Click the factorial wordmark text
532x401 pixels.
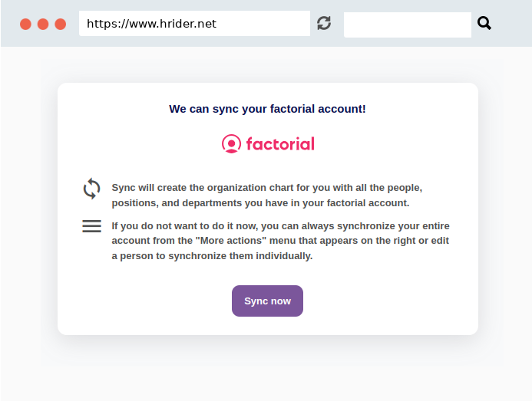point(280,143)
